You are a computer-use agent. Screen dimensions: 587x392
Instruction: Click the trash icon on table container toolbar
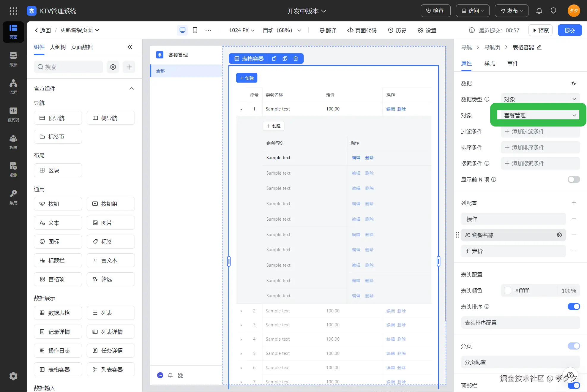(x=296, y=59)
